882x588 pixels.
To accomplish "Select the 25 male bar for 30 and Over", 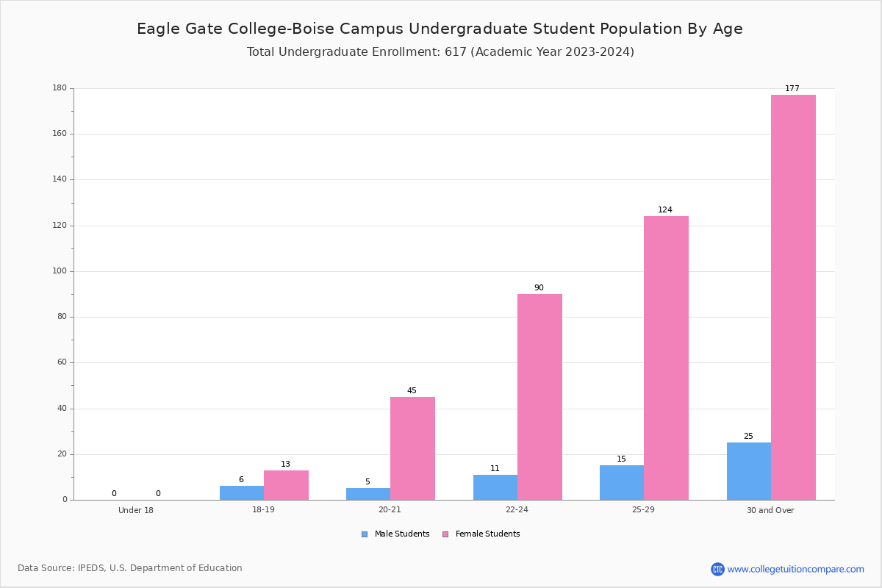I will 749,471.
